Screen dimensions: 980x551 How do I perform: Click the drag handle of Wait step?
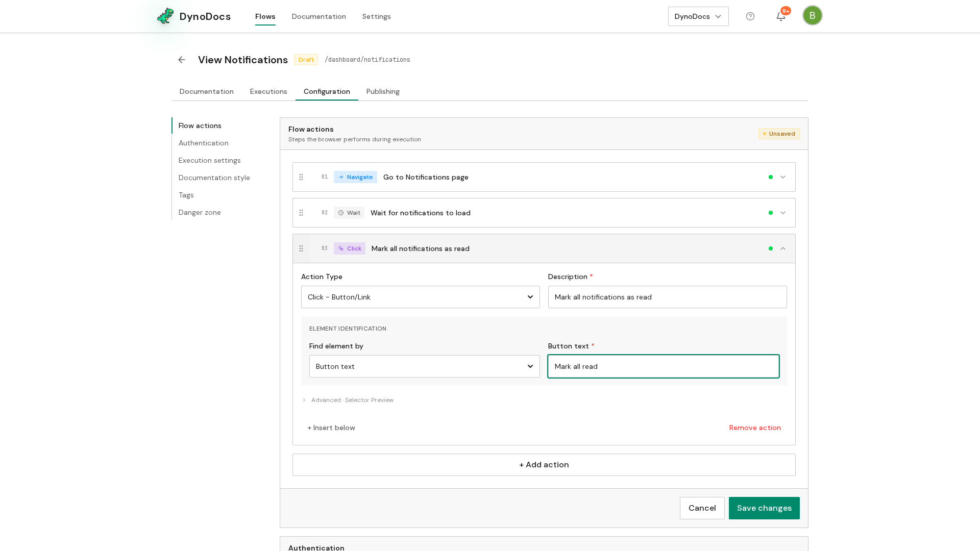click(301, 213)
